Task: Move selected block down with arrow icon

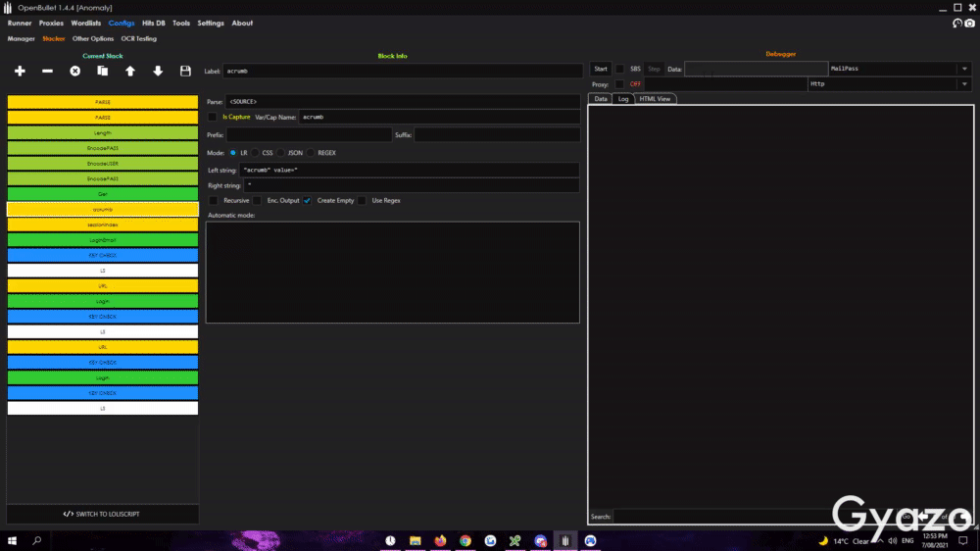Action: click(158, 72)
